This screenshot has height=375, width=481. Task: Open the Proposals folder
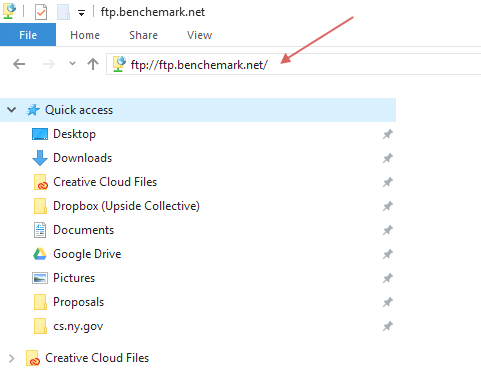[x=78, y=302]
